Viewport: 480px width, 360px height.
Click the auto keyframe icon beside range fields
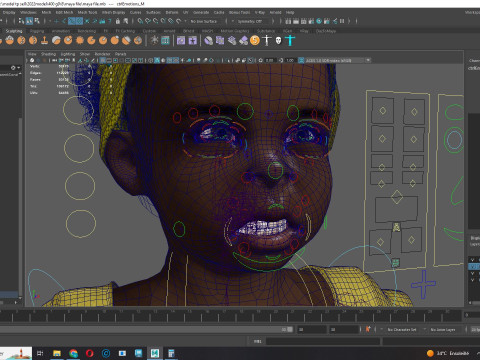(x=368, y=329)
